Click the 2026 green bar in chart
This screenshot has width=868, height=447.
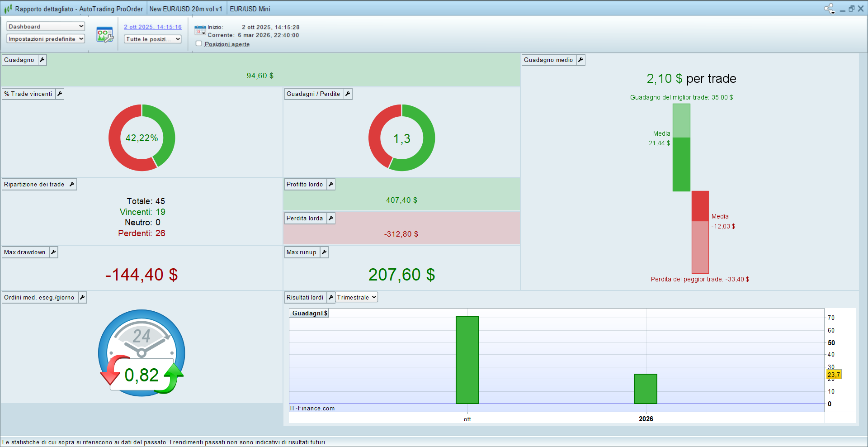coord(646,389)
